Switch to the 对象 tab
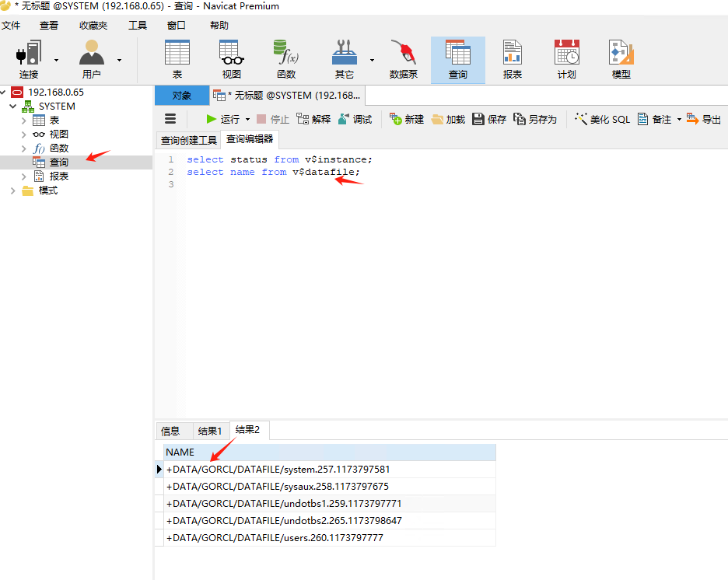728x580 pixels. click(x=181, y=96)
